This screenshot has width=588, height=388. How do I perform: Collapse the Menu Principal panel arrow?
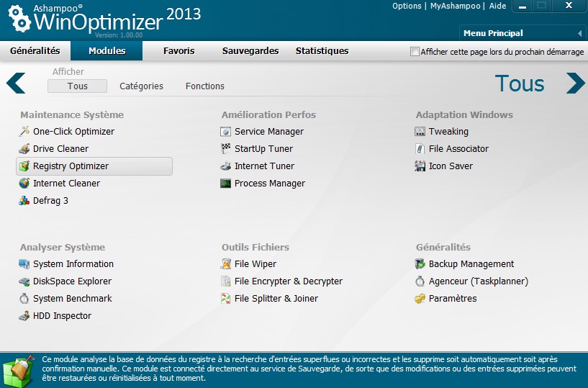point(580,33)
